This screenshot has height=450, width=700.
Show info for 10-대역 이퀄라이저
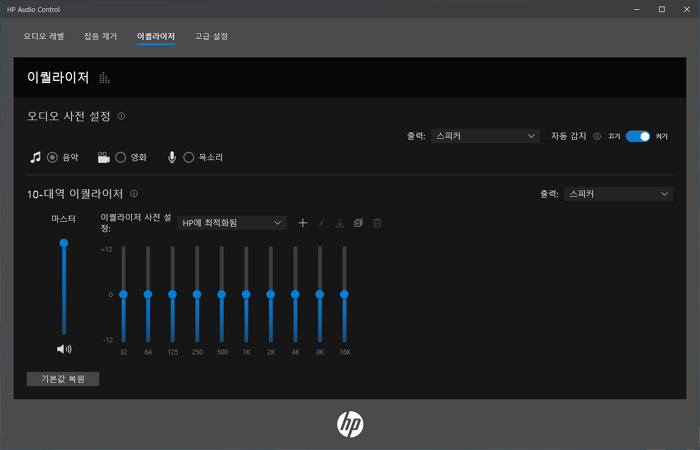click(x=134, y=194)
